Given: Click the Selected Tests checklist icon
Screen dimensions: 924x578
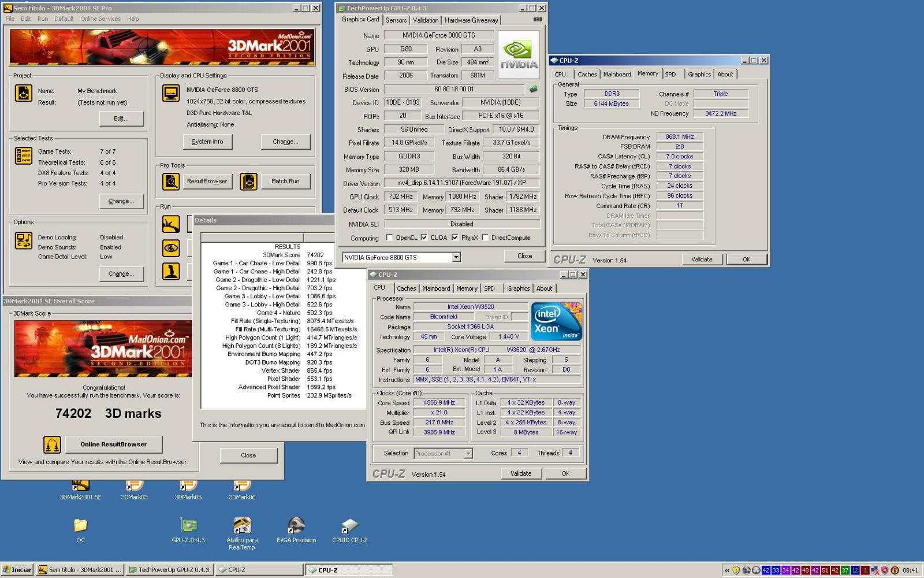Looking at the screenshot, I should click(x=24, y=156).
